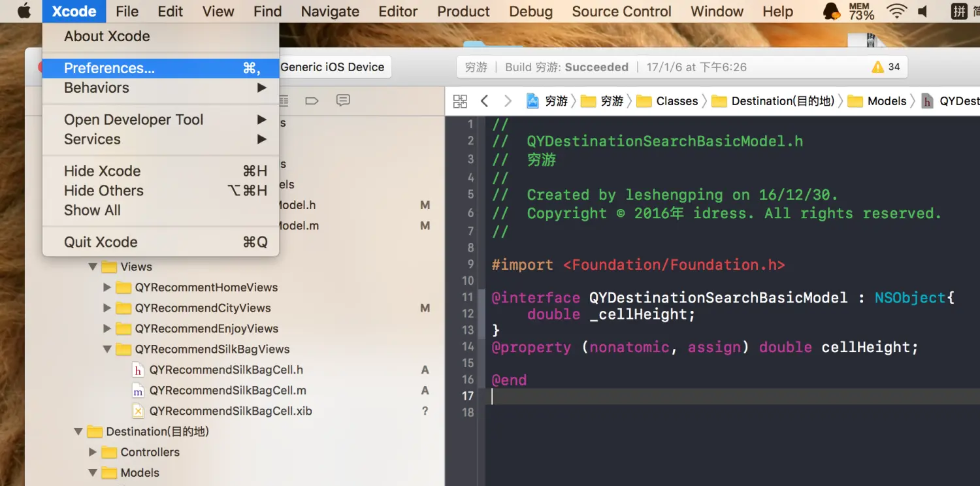Open the Window menu

(x=717, y=11)
